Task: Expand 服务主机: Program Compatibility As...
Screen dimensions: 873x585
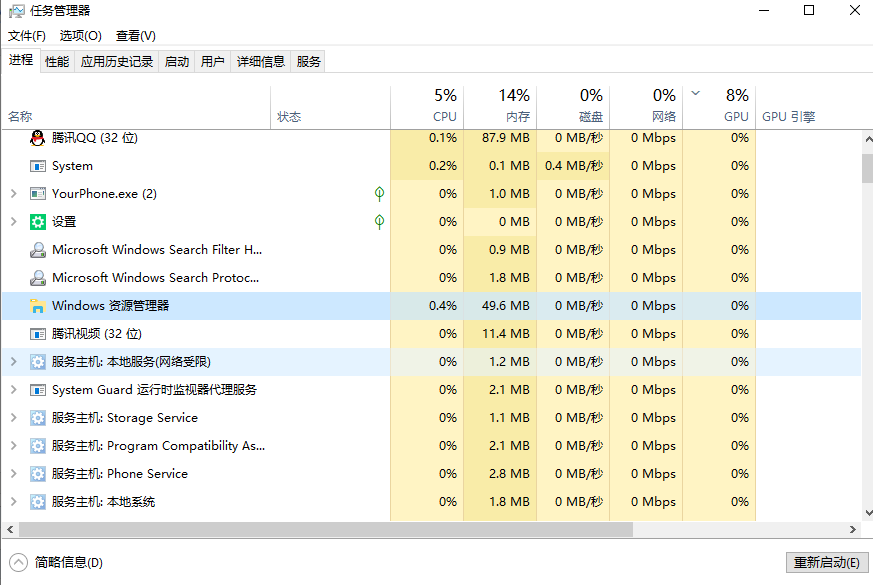Action: coord(13,446)
